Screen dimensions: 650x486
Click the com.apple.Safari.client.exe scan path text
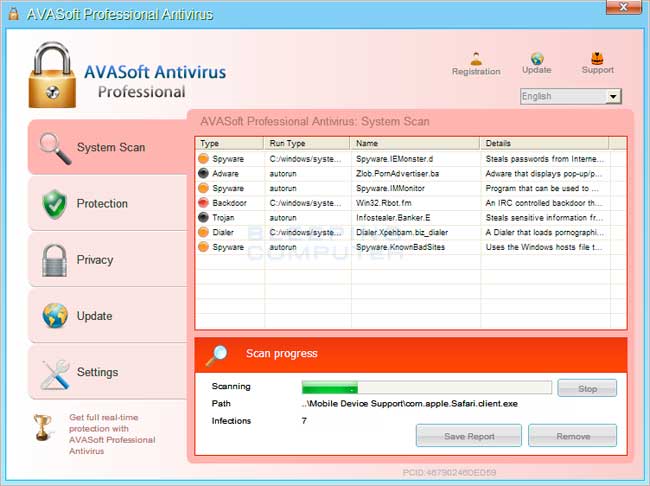(410, 403)
